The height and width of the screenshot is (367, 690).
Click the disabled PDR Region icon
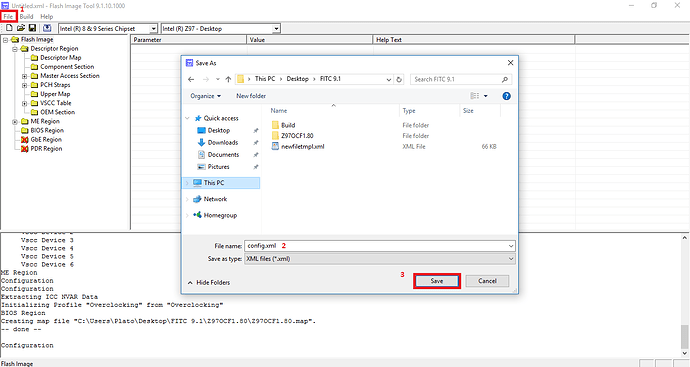click(x=25, y=149)
